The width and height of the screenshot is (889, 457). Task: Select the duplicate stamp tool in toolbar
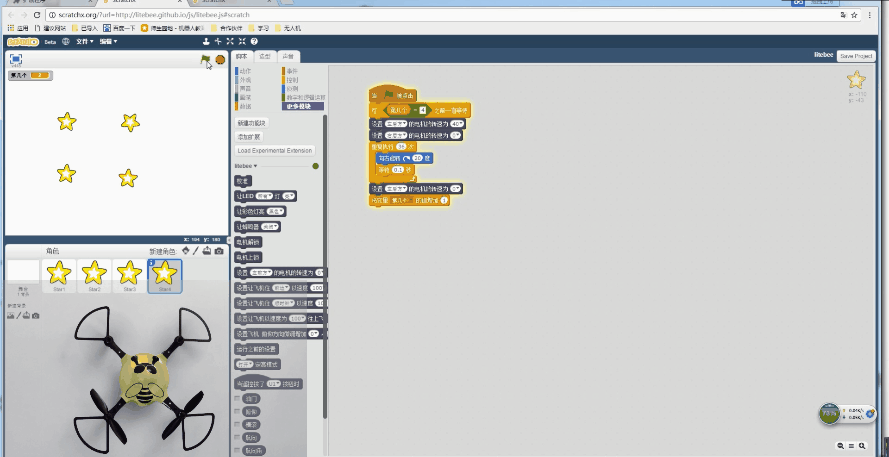coord(206,41)
